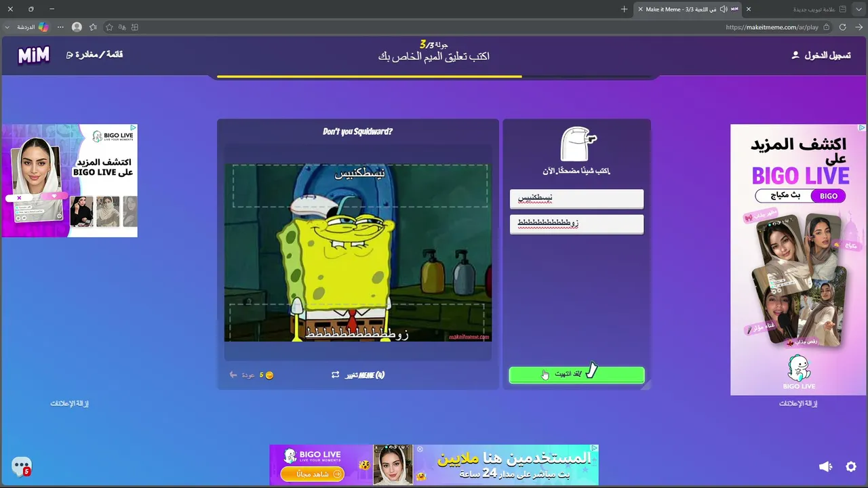Mute the game sound speaker icon

tap(825, 466)
